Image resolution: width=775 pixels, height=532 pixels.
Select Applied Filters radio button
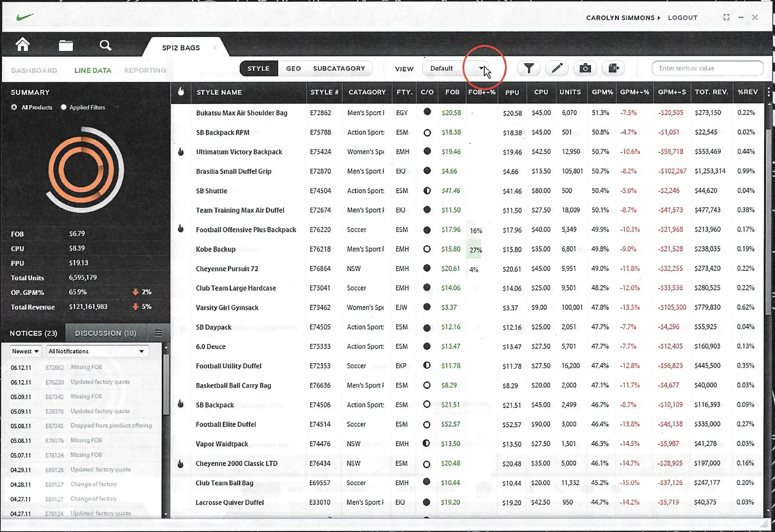click(63, 108)
